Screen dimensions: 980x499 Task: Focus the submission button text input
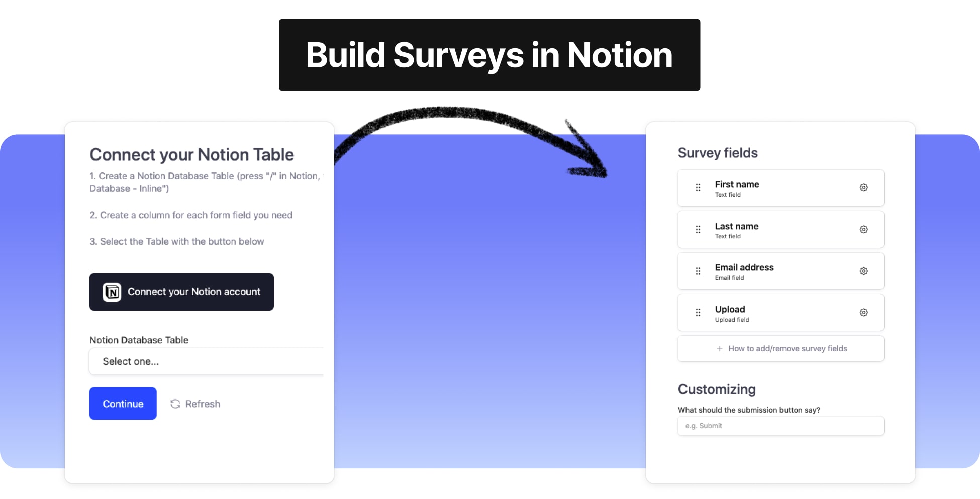click(780, 426)
